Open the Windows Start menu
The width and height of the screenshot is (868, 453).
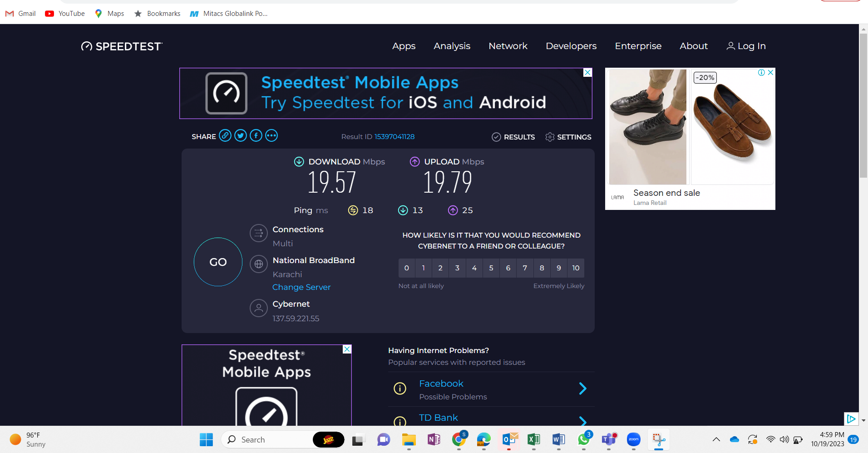pyautogui.click(x=206, y=439)
